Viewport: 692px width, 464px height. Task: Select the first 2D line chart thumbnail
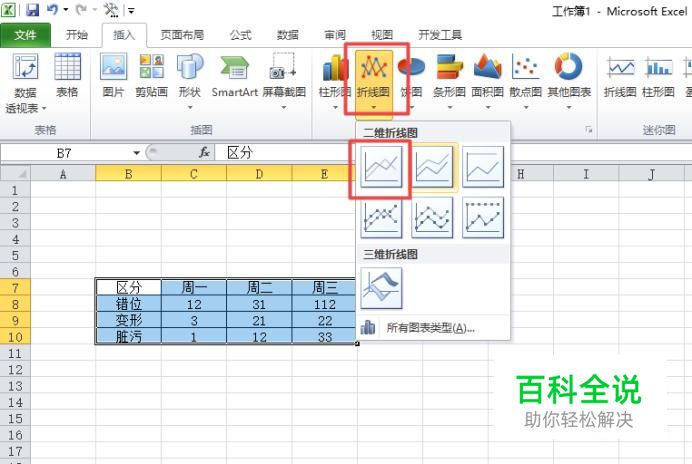(381, 167)
